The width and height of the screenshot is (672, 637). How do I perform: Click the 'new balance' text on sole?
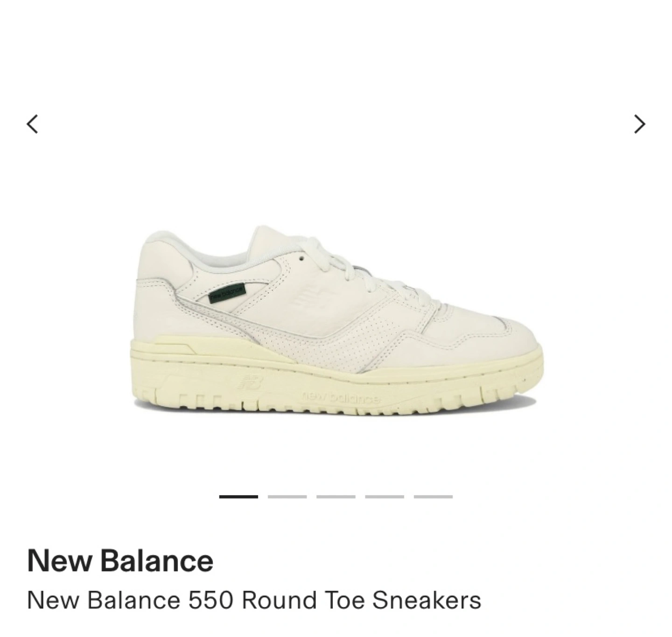click(x=342, y=398)
